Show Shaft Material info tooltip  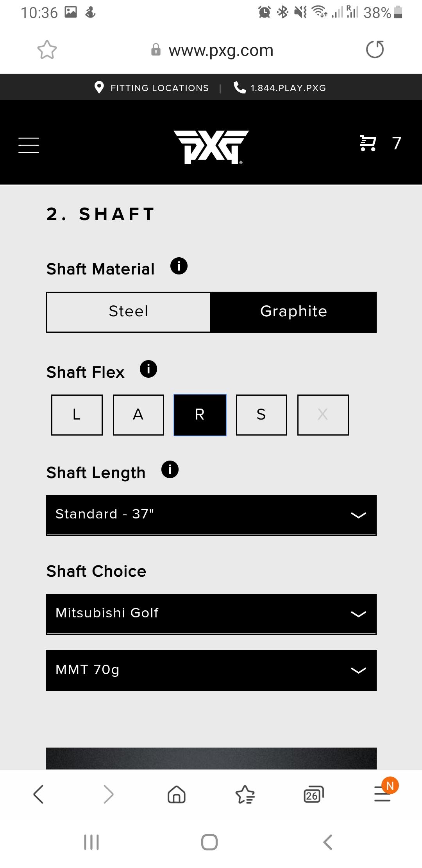tap(179, 266)
